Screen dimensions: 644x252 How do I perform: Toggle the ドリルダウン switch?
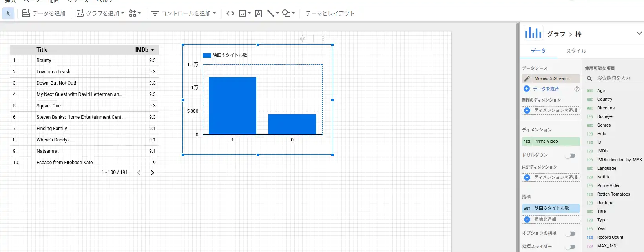tap(571, 156)
